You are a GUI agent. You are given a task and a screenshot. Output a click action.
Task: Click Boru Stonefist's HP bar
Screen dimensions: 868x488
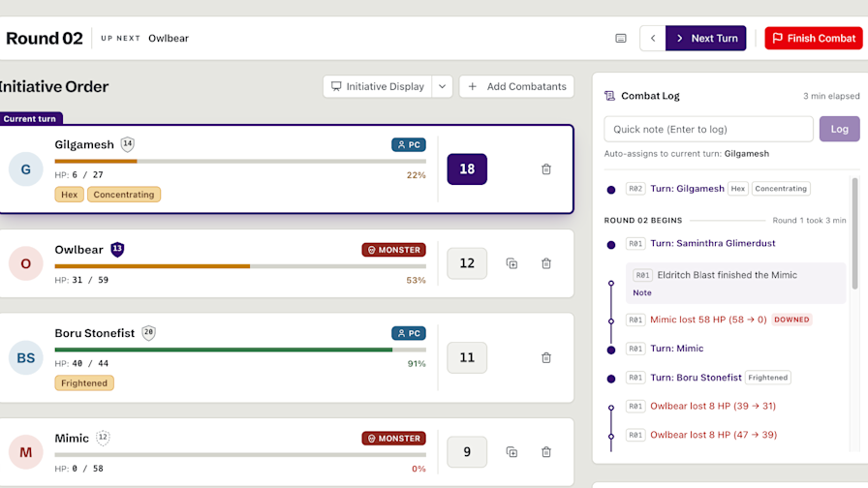point(240,350)
